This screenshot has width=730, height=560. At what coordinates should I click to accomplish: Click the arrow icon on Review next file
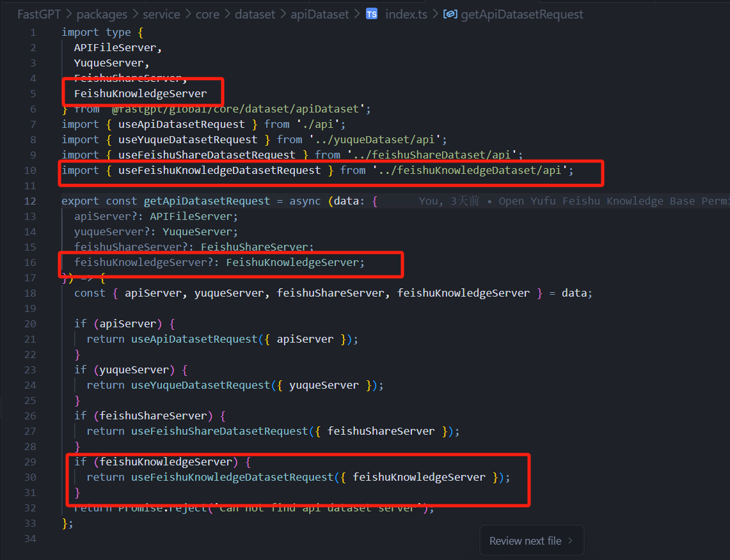(570, 541)
